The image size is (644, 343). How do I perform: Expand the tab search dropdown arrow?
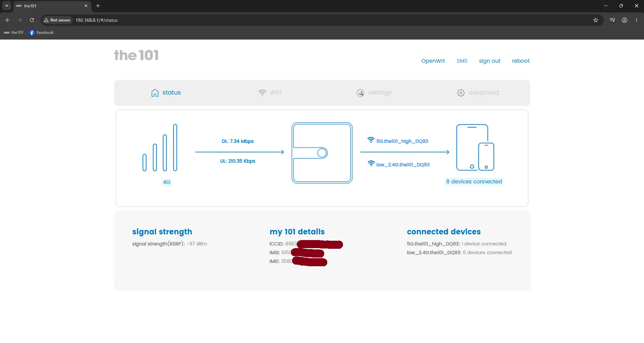tap(7, 6)
